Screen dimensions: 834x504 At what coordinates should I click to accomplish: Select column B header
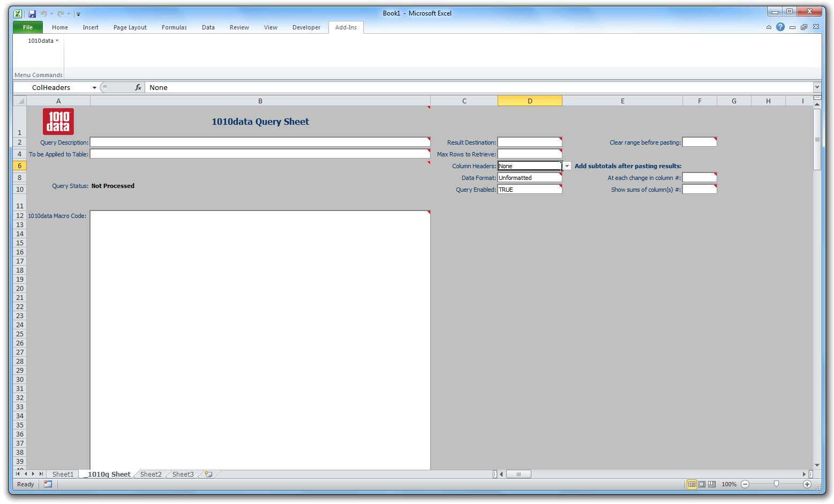(260, 101)
